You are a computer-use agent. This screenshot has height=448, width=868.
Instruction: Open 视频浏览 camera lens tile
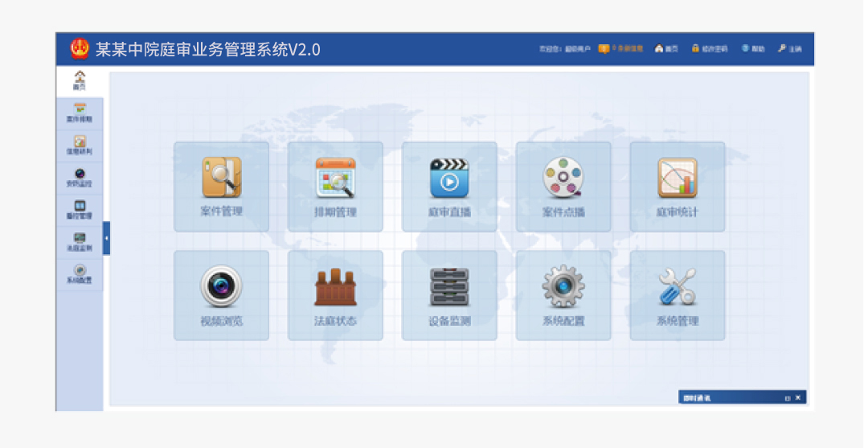[221, 294]
